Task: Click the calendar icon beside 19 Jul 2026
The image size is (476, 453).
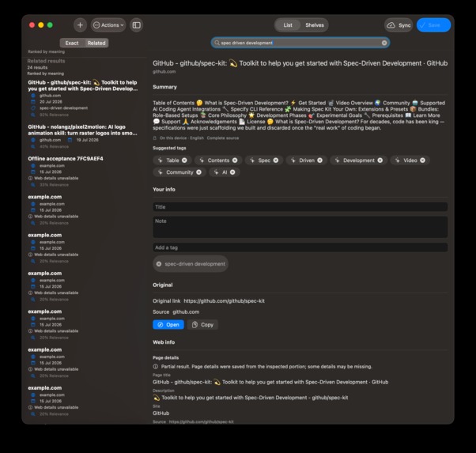Action: [70, 140]
